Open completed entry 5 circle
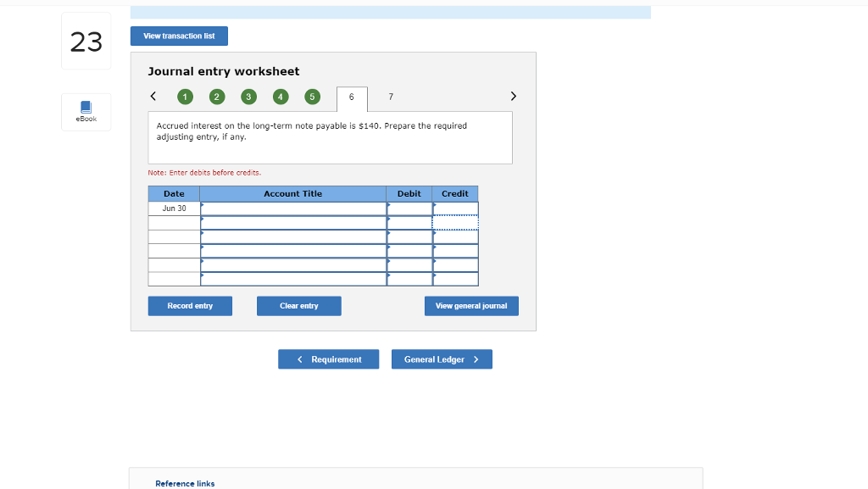868x489 pixels. pos(312,97)
